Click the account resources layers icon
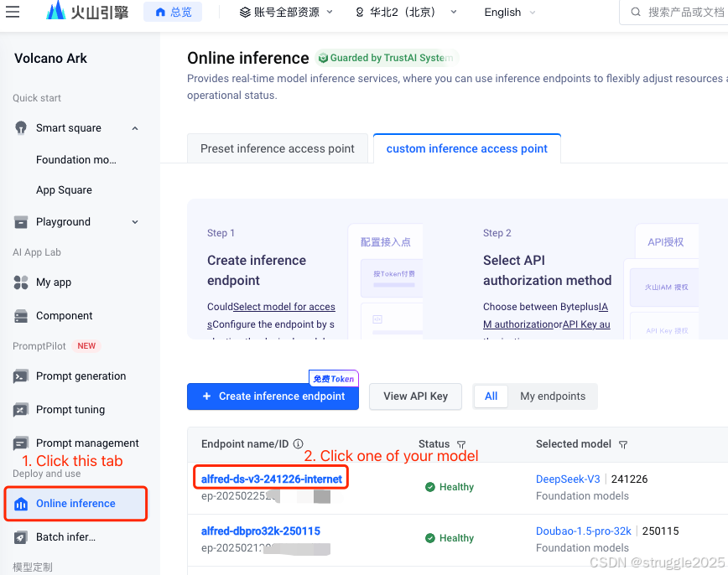This screenshot has width=728, height=575. (245, 12)
